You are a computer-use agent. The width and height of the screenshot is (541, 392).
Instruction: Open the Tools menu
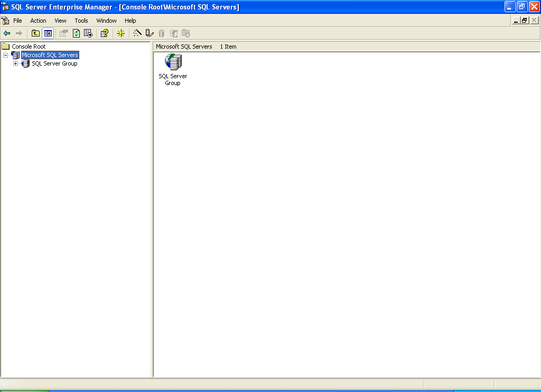[81, 21]
